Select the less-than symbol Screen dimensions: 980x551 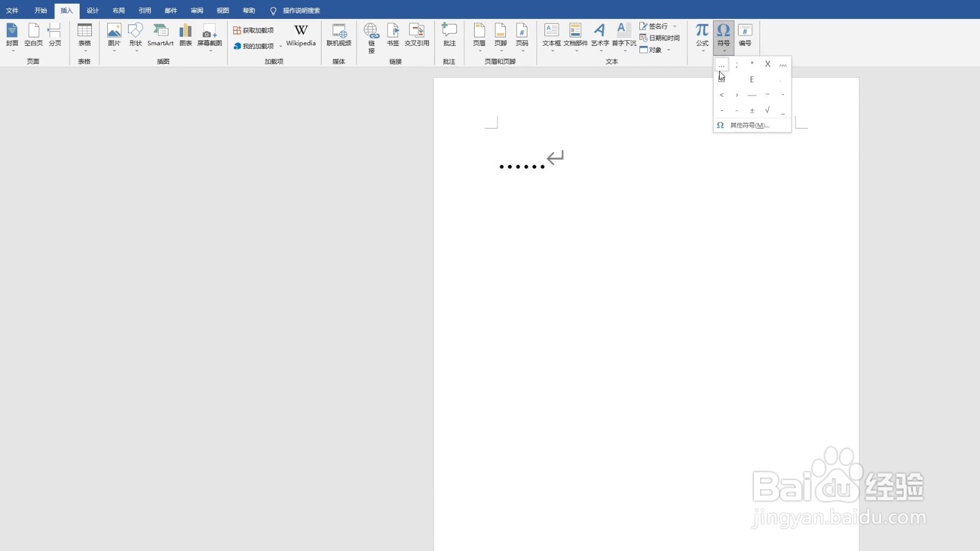[x=722, y=95]
